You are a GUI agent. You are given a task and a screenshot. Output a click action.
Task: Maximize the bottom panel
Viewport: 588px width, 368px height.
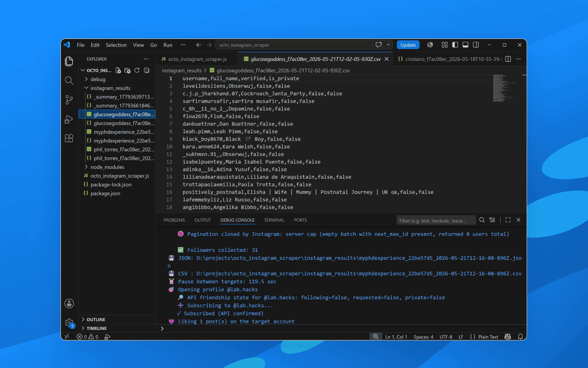tap(508, 220)
